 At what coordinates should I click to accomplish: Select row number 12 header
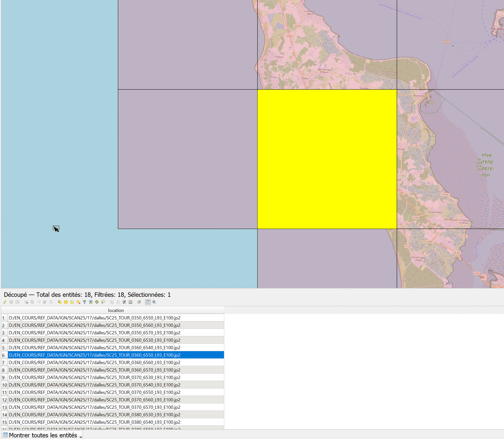[4, 400]
